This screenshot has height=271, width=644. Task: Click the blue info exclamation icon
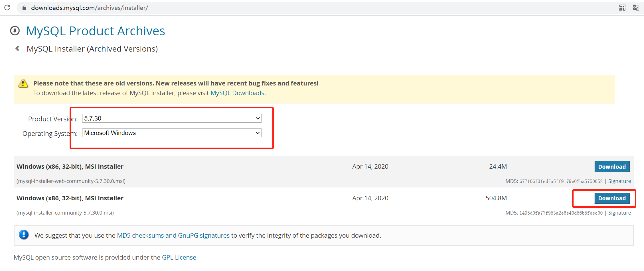(24, 235)
